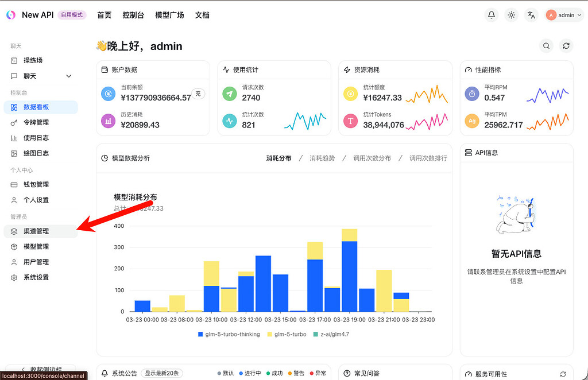Click the 性能指标 gauge header icon
The image size is (588, 380).
pos(469,69)
